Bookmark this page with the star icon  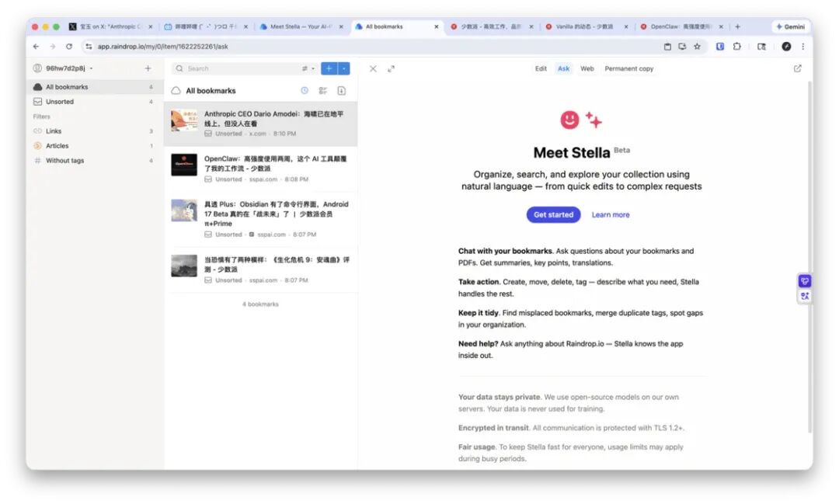697,47
